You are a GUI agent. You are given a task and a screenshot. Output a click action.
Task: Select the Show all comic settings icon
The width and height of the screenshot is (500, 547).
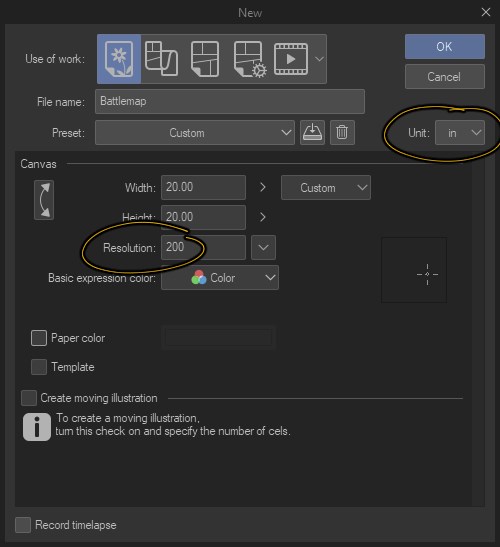tap(249, 59)
